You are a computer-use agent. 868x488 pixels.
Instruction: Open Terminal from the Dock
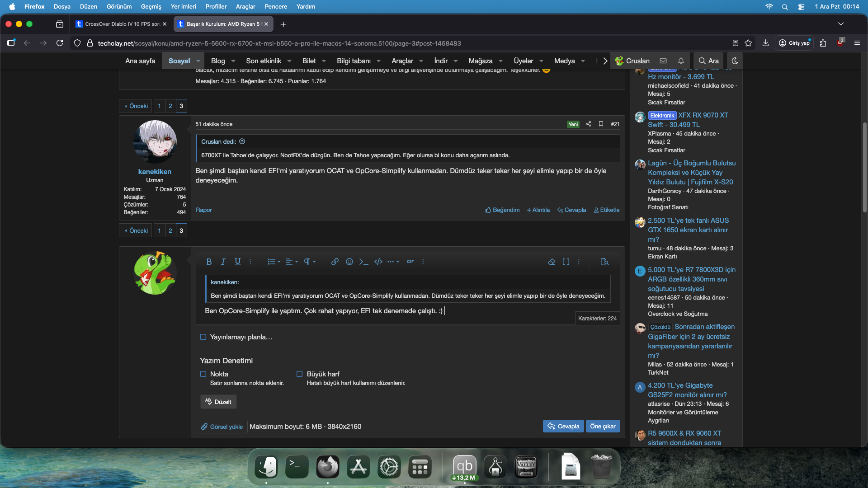297,467
